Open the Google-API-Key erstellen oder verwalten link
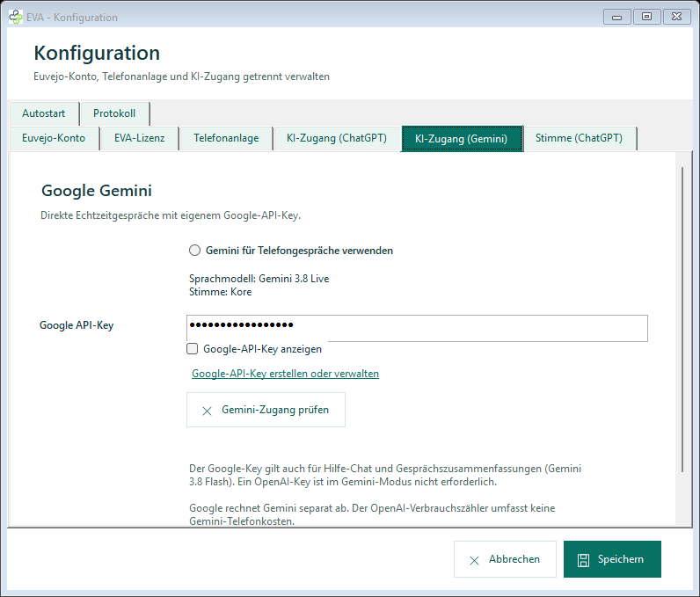 tap(285, 374)
